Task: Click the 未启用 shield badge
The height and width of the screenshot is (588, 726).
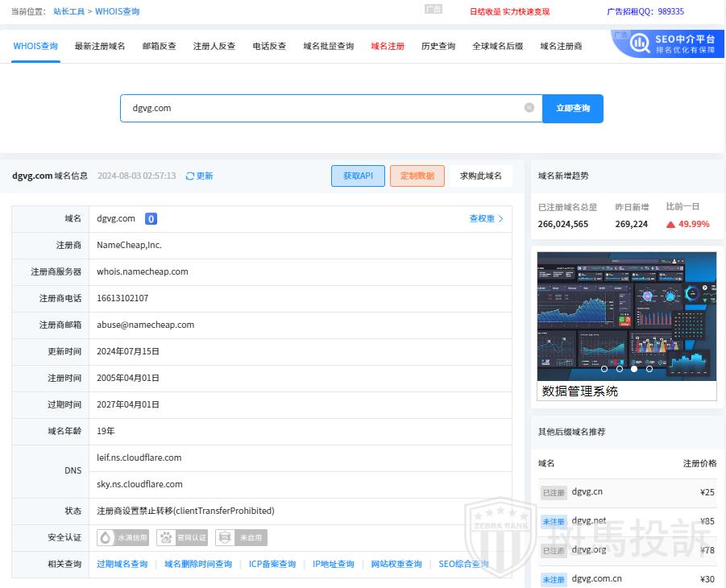Action: coord(241,537)
